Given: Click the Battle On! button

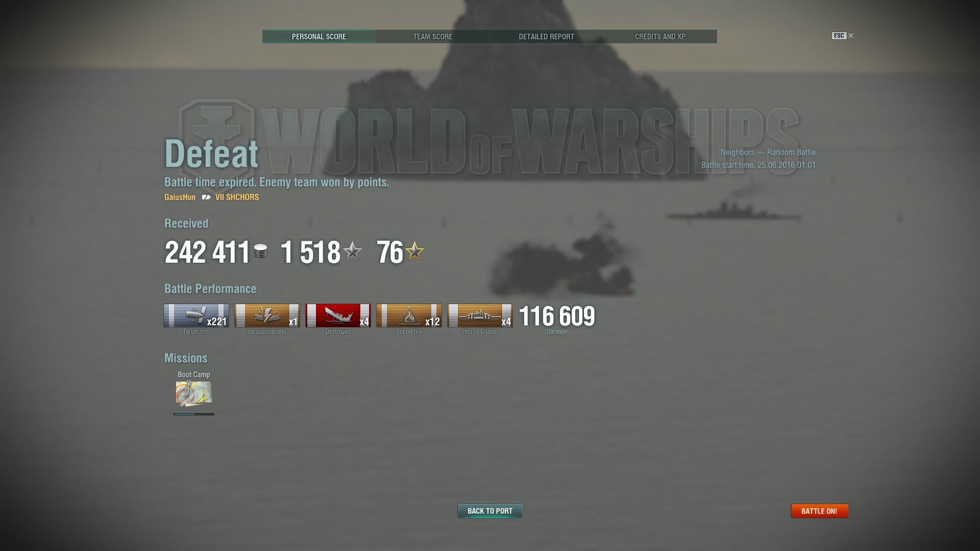Looking at the screenshot, I should [x=819, y=511].
